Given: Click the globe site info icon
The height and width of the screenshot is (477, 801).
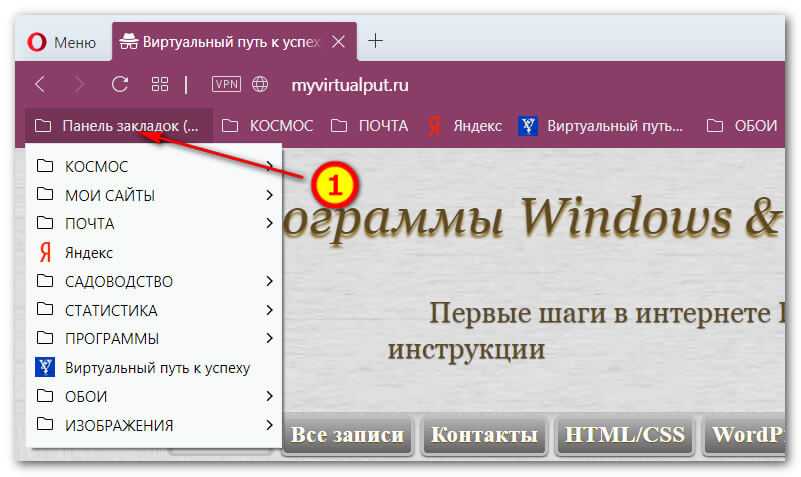Looking at the screenshot, I should click(260, 85).
